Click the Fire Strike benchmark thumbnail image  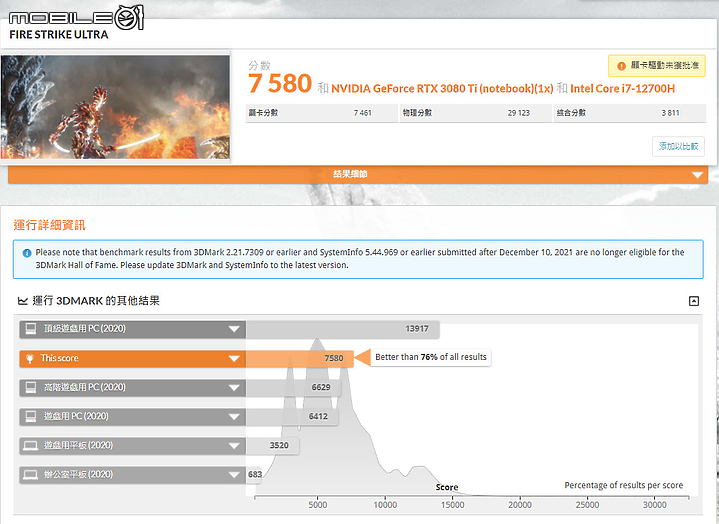coord(115,107)
